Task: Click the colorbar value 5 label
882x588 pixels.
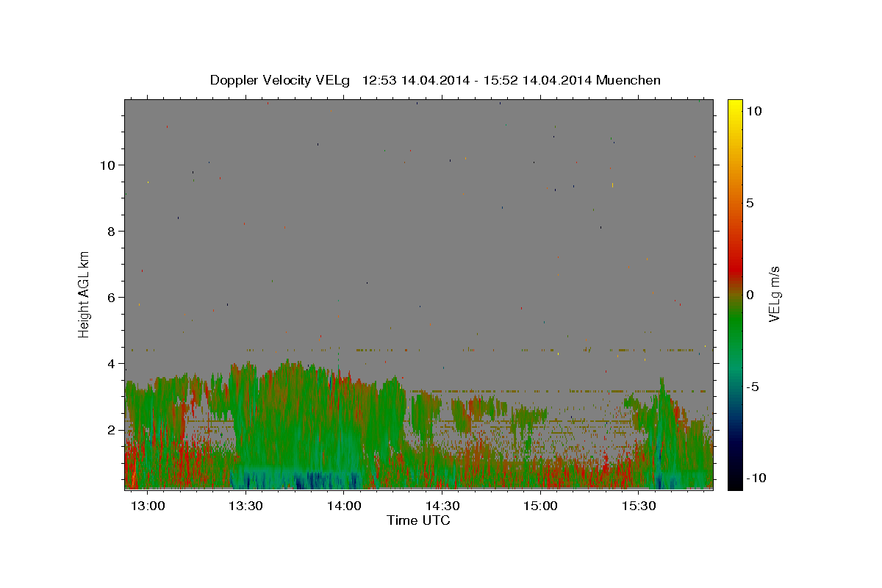Action: click(750, 203)
